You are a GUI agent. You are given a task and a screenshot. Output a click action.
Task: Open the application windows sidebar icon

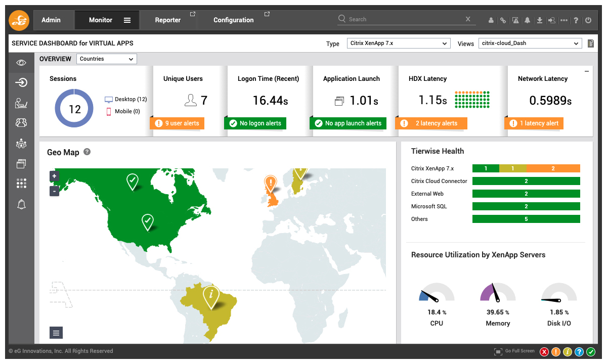21,164
